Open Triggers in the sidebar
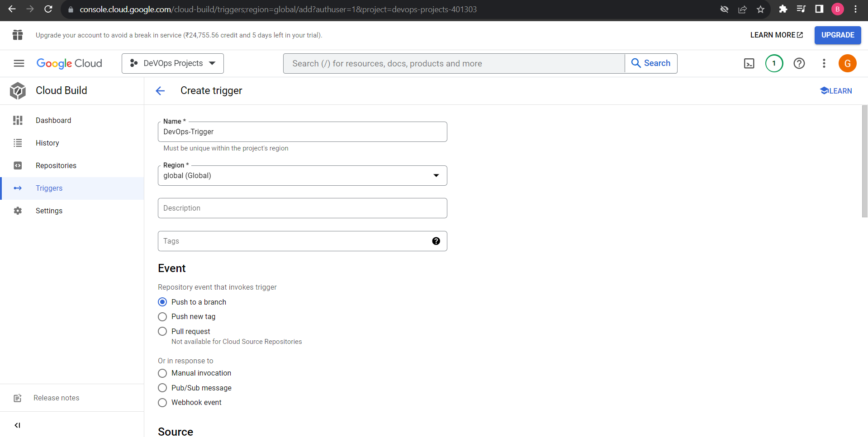 click(x=72, y=188)
